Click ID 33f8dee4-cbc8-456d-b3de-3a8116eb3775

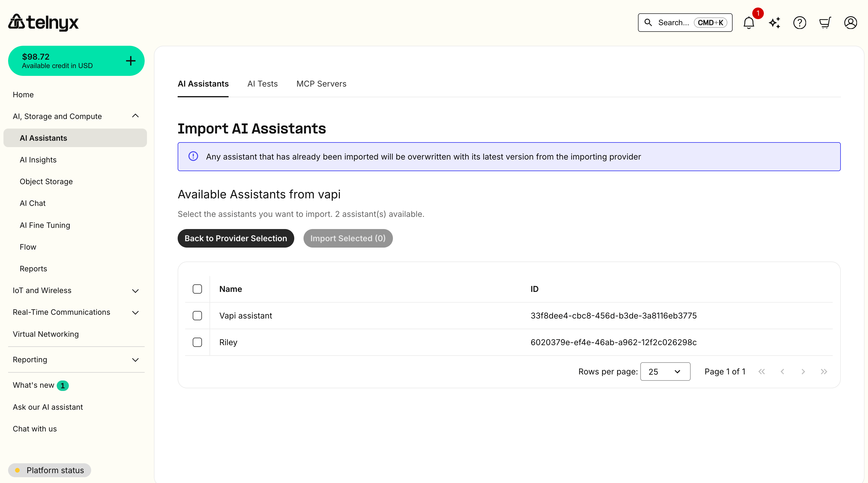614,315
